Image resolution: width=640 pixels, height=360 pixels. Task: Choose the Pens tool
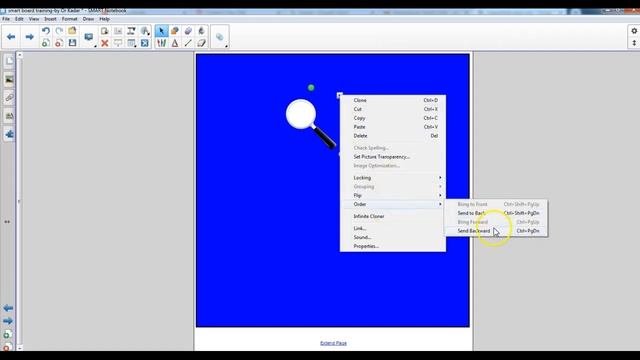click(161, 43)
